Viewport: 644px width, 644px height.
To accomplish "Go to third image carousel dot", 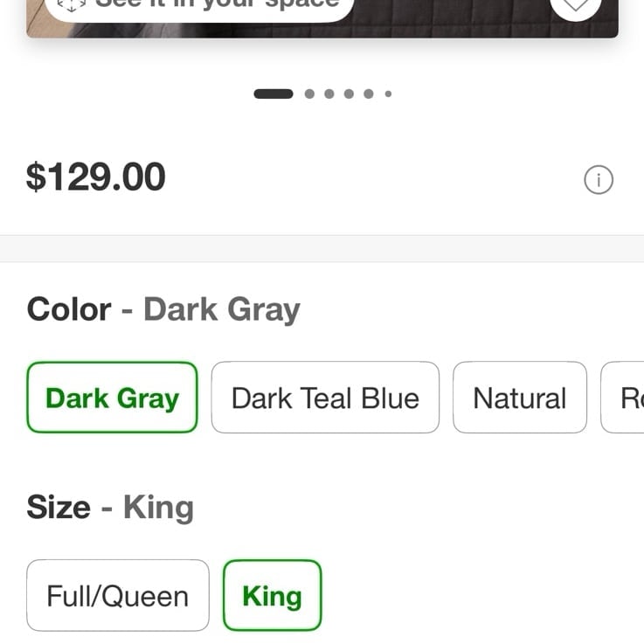I will tap(329, 94).
